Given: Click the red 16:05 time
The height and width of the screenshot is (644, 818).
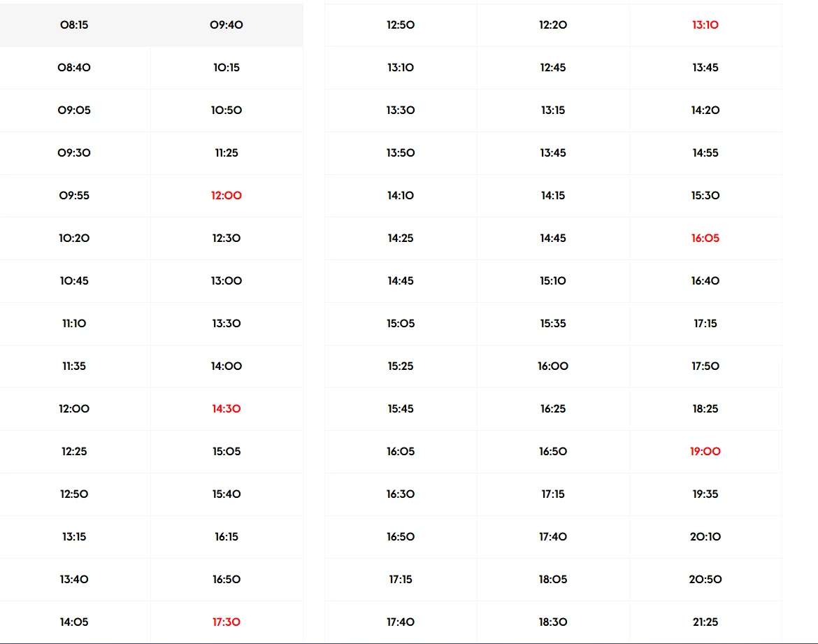Looking at the screenshot, I should [705, 238].
